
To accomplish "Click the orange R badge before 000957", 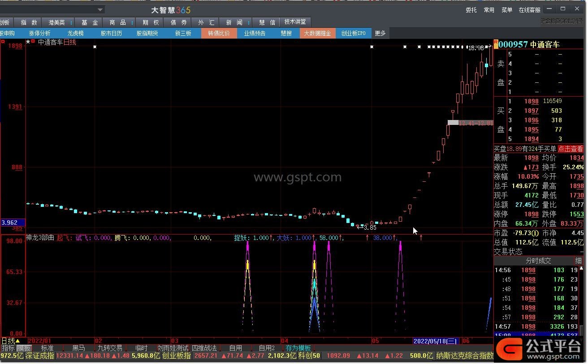I will [496, 44].
